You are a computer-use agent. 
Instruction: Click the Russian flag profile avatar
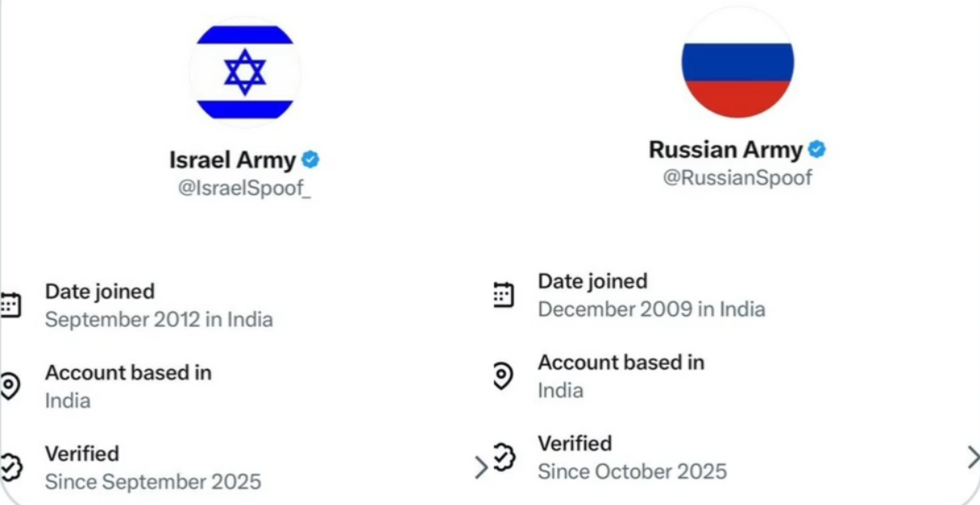[737, 63]
